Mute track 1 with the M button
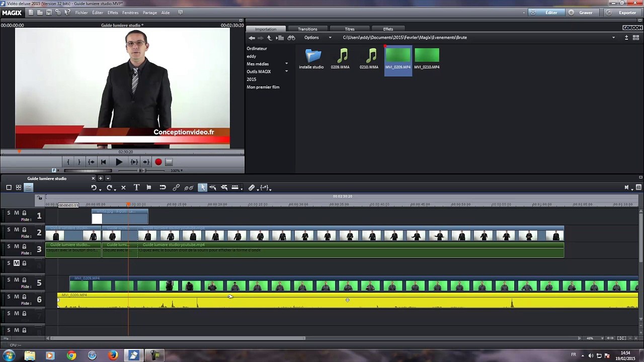The image size is (644, 362). point(16,213)
